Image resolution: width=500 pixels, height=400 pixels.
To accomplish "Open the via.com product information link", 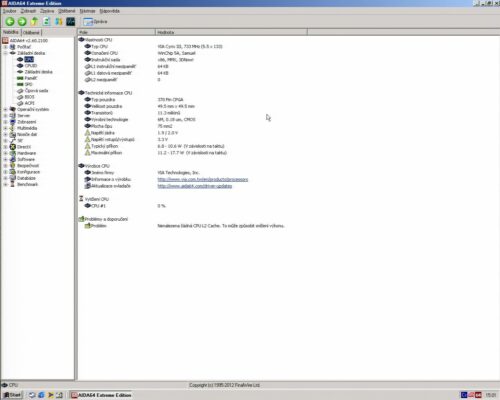I will (203, 179).
